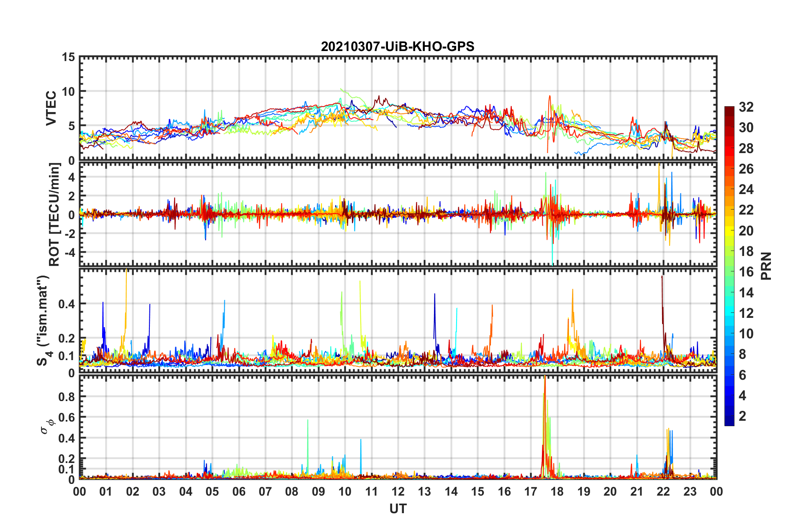Click the "0.6" tick on the σφ axis
This screenshot has width=796, height=532.
click(x=67, y=417)
